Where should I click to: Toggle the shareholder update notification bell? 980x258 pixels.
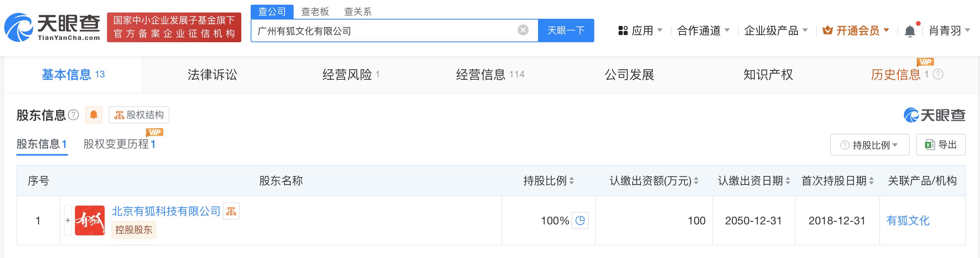94,115
